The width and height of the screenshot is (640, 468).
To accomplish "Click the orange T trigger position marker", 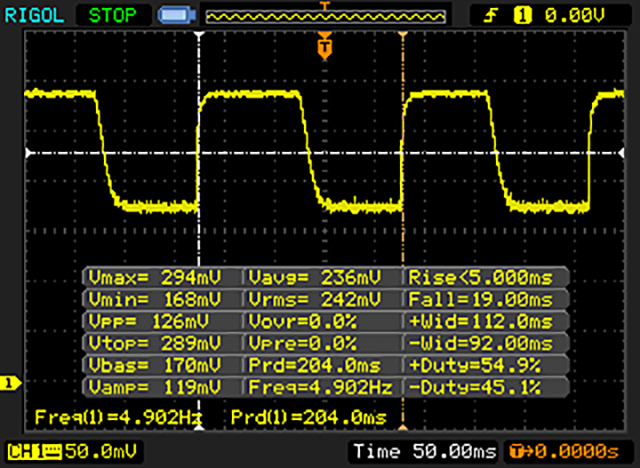I will tap(323, 45).
